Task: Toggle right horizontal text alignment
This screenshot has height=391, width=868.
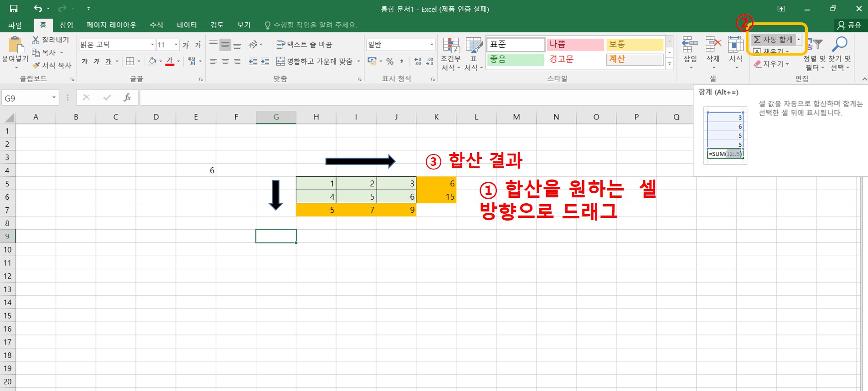Action: 237,61
